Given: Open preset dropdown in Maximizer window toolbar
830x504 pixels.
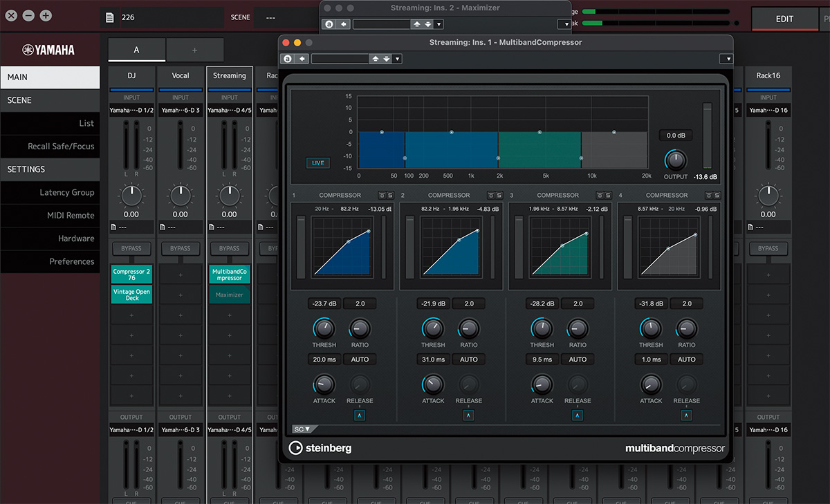Looking at the screenshot, I should (x=439, y=24).
